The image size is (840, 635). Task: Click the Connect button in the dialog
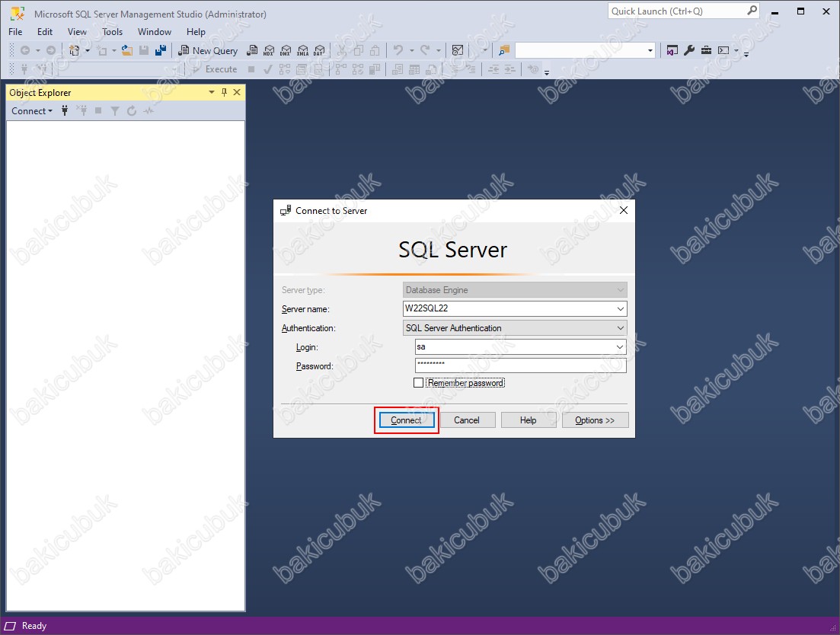(x=406, y=420)
